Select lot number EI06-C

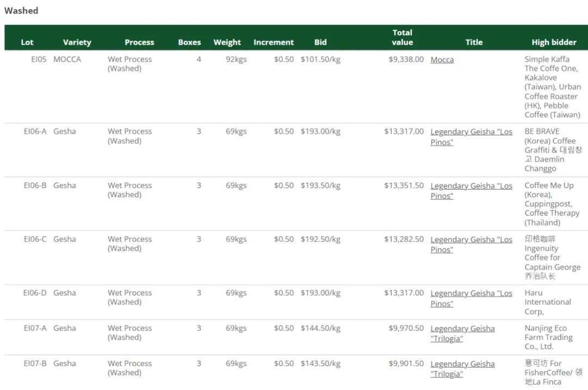(x=35, y=239)
